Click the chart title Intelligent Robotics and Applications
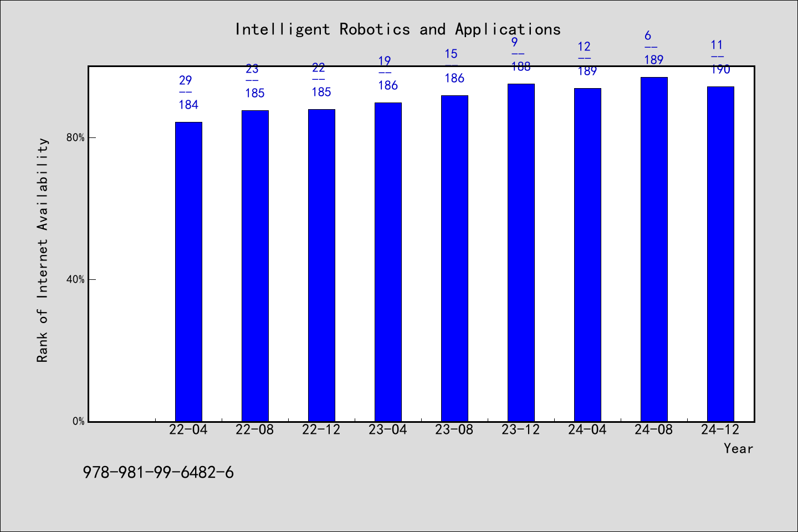The image size is (798, 532). click(x=398, y=29)
